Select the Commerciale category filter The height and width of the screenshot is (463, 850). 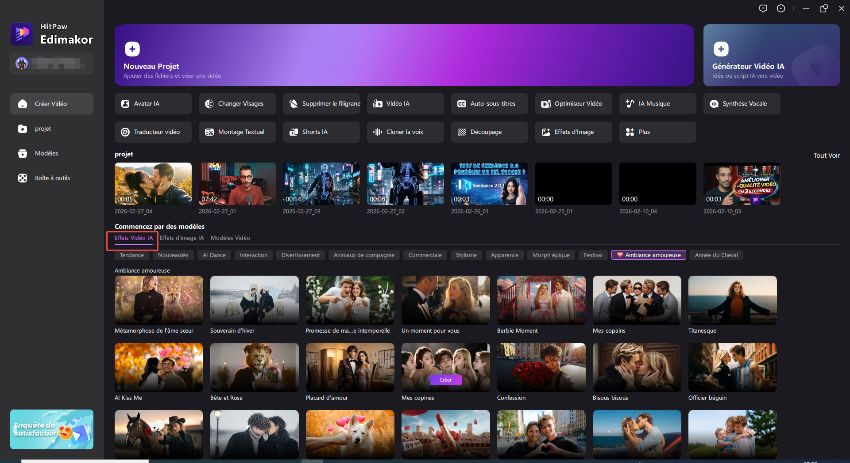coord(425,255)
